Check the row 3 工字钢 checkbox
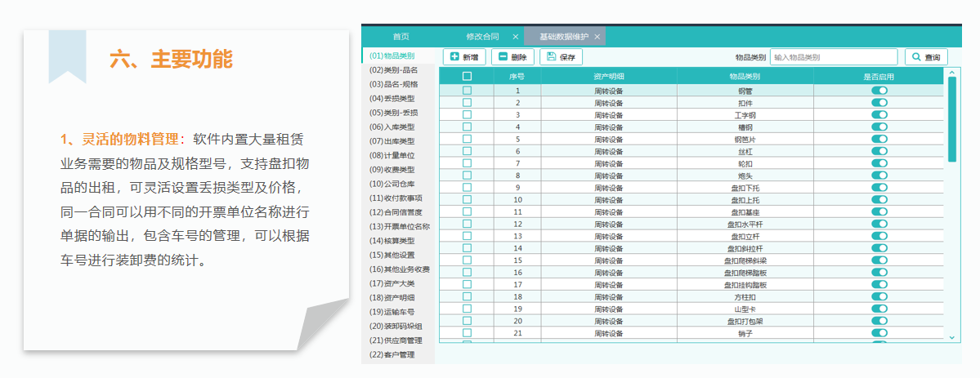The width and height of the screenshot is (980, 378). (x=467, y=115)
